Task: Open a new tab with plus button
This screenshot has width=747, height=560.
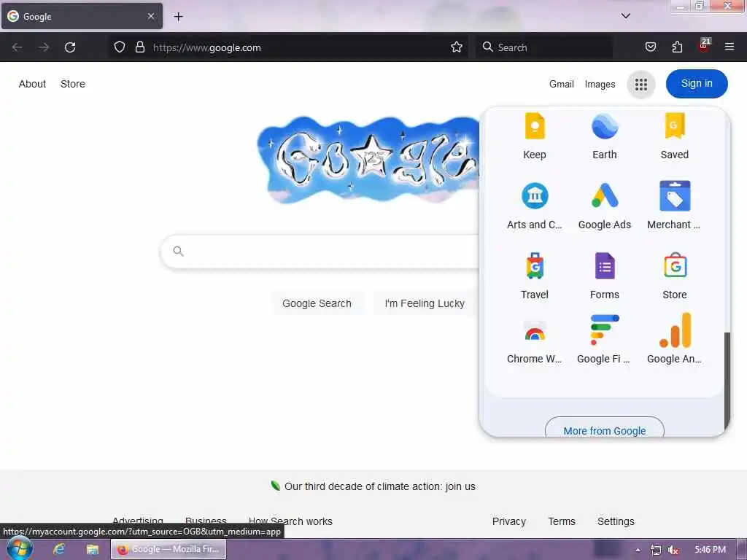Action: coord(178,17)
